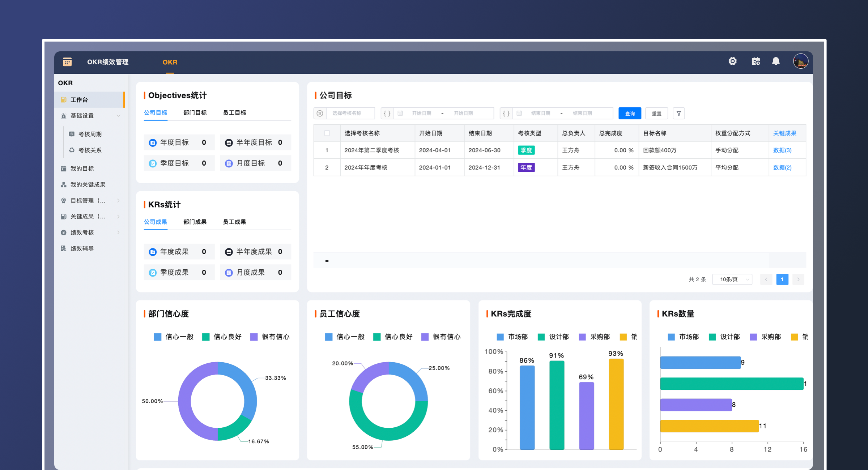Check the 2024年年度考核 row checkbox
This screenshot has width=868, height=470.
click(x=327, y=167)
